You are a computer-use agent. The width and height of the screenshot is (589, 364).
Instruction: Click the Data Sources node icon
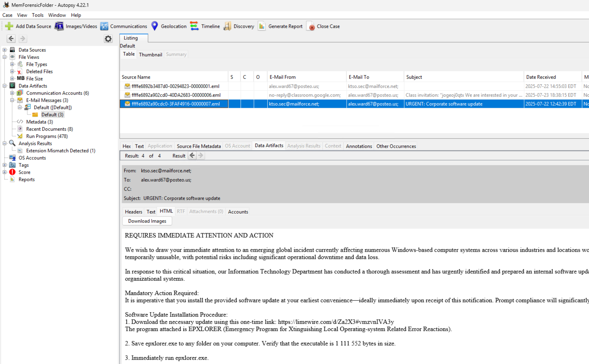(12, 50)
